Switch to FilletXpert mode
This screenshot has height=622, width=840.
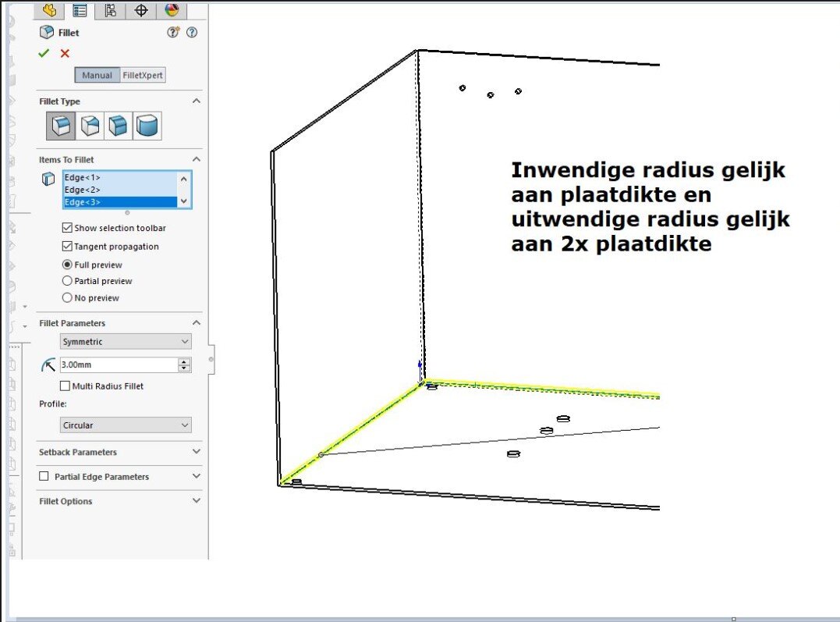[143, 76]
